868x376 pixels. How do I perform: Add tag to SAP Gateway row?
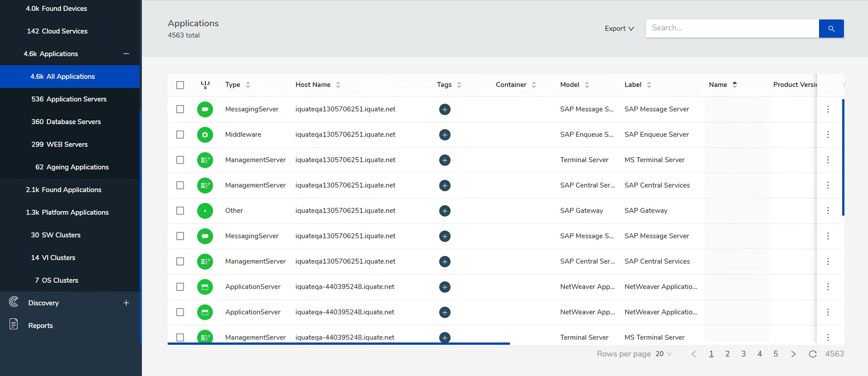445,211
